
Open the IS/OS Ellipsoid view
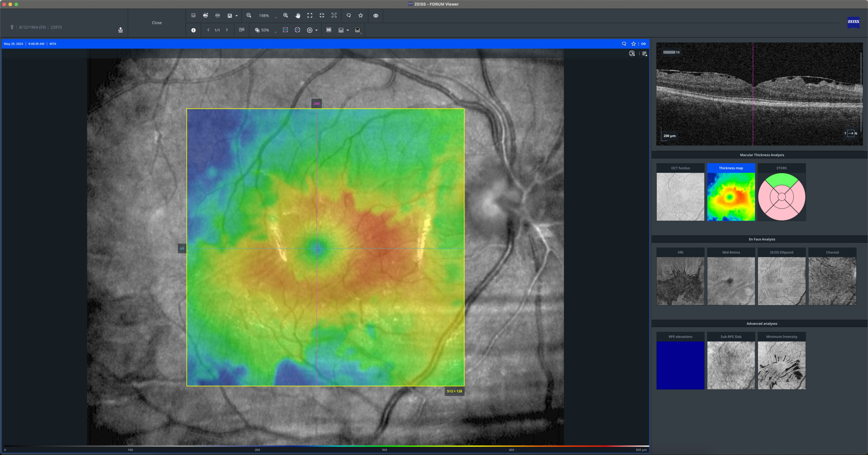pyautogui.click(x=782, y=276)
